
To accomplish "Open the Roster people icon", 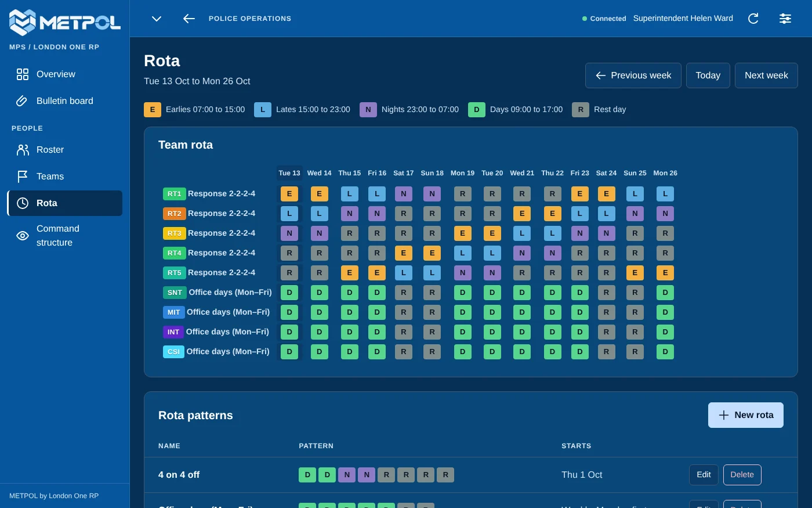I will tap(23, 150).
